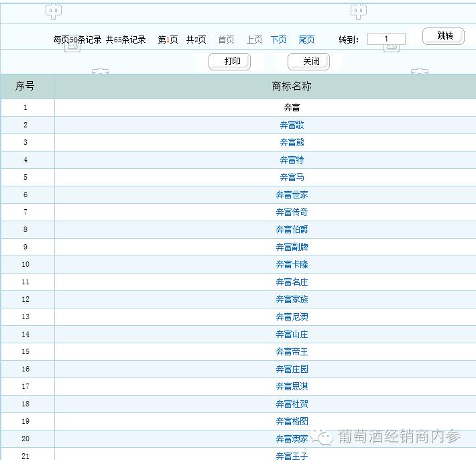
Task: Click the 跳转 jump button
Action: [x=443, y=36]
